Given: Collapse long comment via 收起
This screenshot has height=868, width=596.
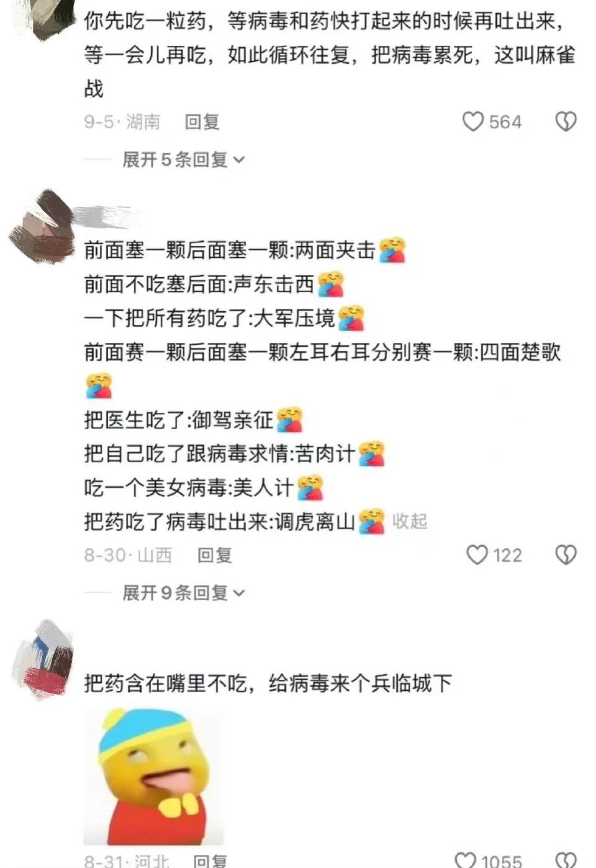Looking at the screenshot, I should (x=409, y=521).
